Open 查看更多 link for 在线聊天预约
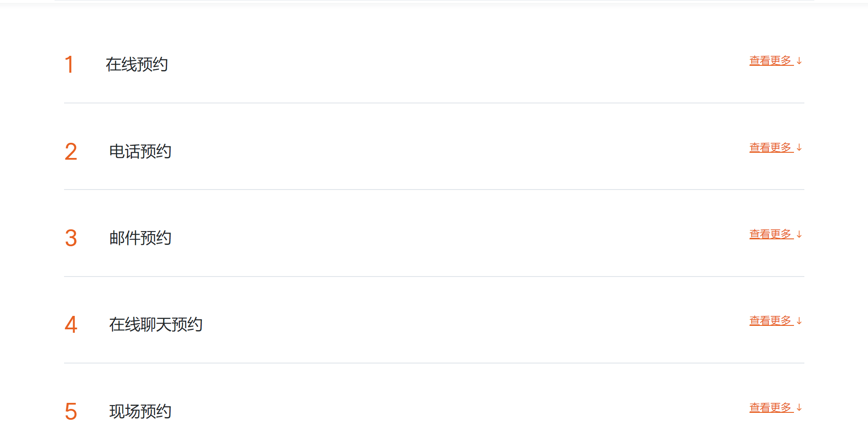 (x=771, y=321)
